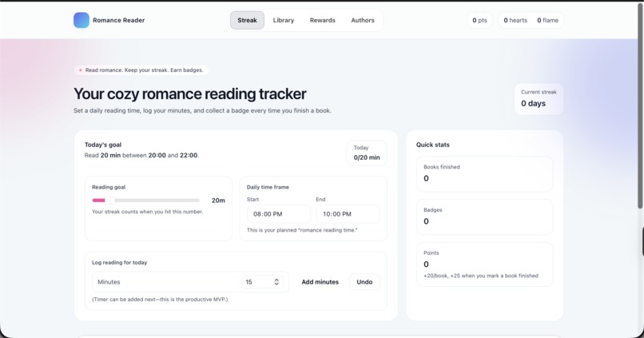Click the 'Quick stats' heading
The width and height of the screenshot is (644, 338).
[x=433, y=145]
